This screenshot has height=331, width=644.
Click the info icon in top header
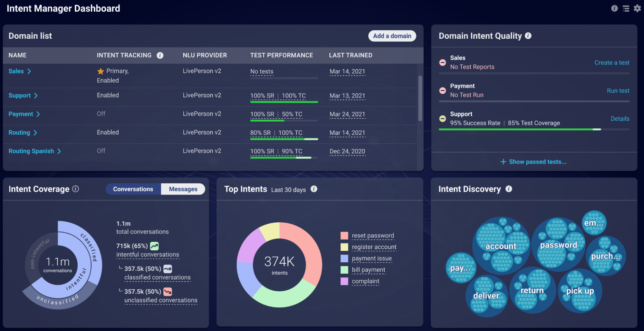point(614,8)
